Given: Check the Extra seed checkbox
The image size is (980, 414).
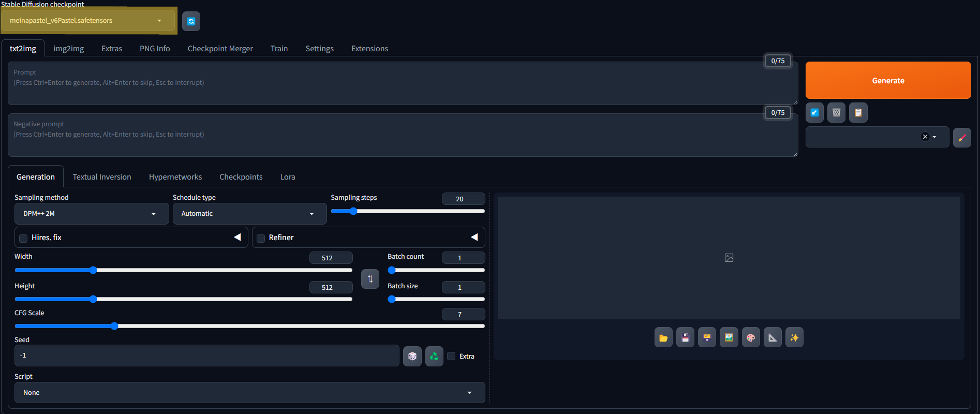Looking at the screenshot, I should coord(451,356).
